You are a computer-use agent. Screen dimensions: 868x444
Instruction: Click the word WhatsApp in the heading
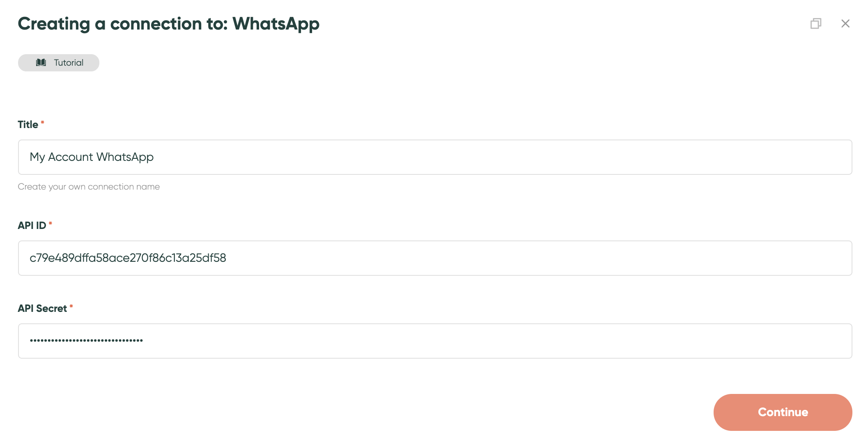276,24
